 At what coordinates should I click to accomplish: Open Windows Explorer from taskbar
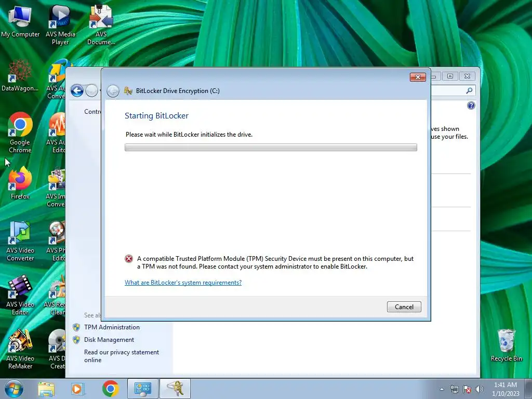click(x=46, y=389)
